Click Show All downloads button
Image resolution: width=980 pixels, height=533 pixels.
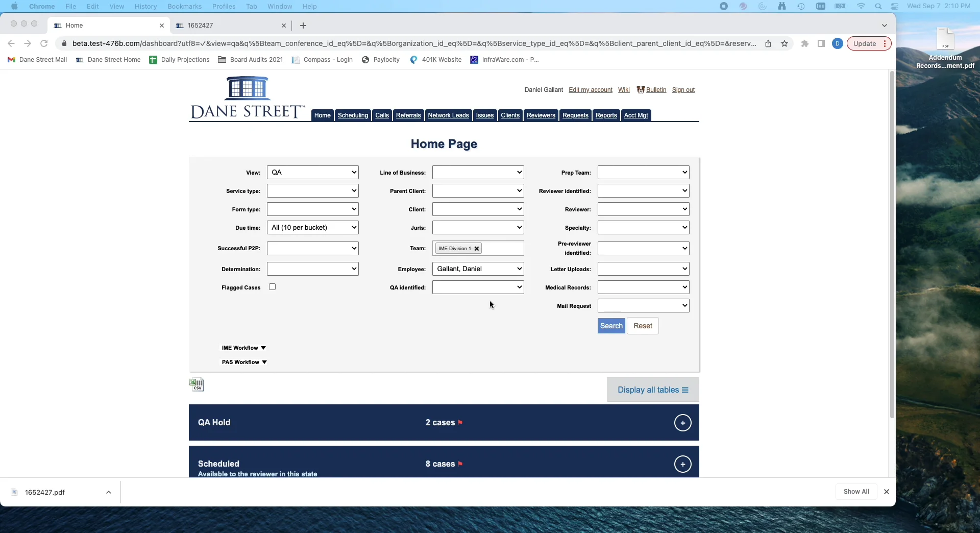856,492
